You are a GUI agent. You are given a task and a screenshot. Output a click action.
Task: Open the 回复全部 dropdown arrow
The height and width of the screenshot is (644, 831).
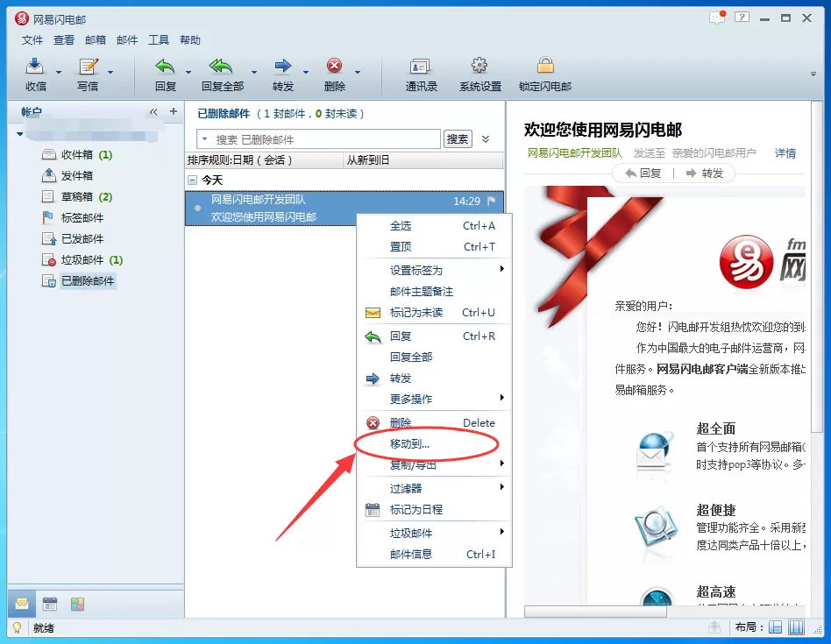254,72
